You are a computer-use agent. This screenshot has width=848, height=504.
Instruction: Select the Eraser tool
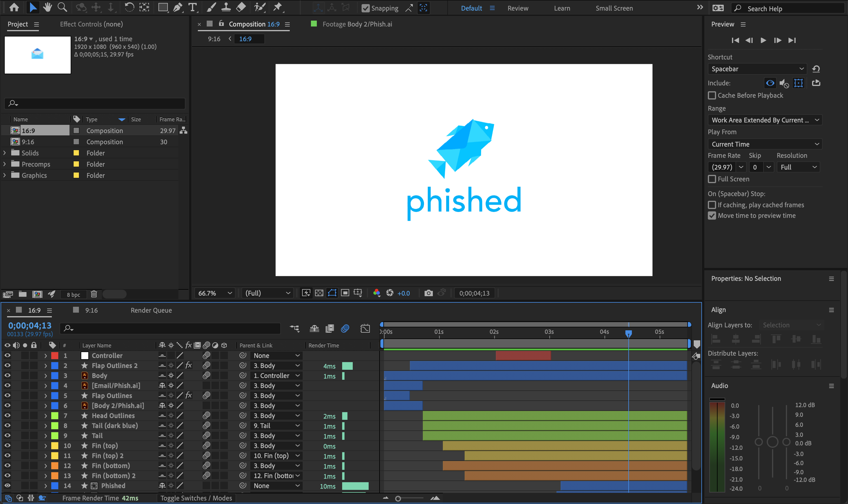[241, 7]
